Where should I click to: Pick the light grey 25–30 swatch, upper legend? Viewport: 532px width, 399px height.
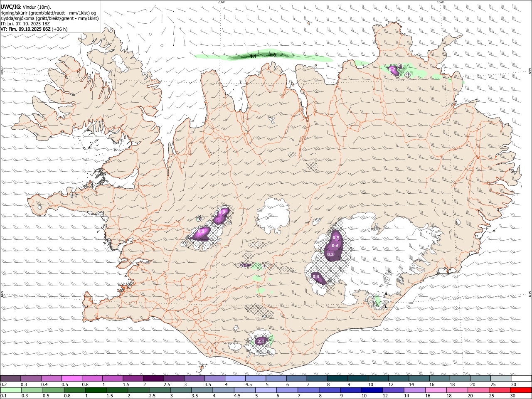[500, 379]
